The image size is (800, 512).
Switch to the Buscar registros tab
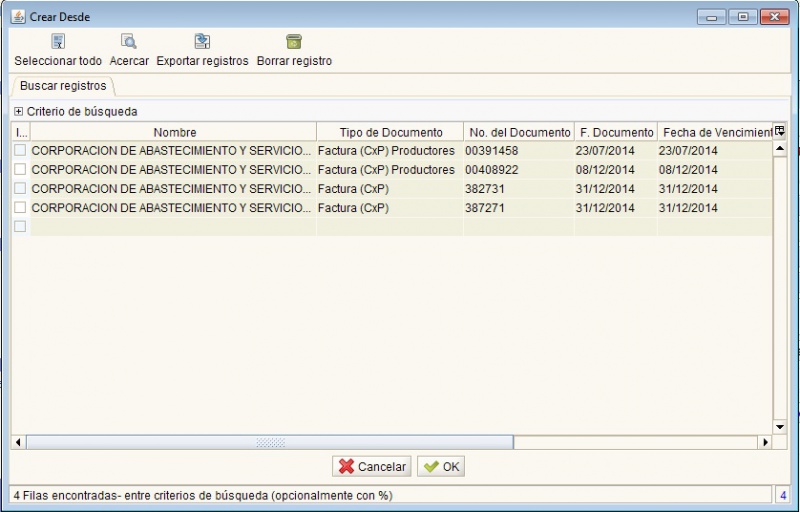[x=63, y=86]
